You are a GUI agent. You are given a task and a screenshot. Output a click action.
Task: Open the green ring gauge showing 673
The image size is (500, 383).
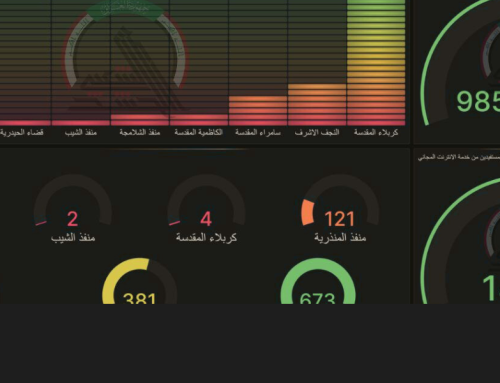pyautogui.click(x=318, y=281)
